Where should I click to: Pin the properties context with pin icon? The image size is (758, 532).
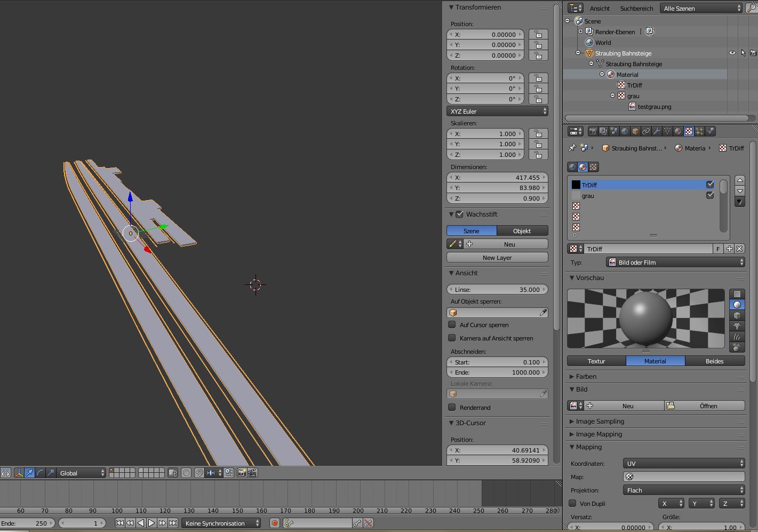(x=572, y=148)
